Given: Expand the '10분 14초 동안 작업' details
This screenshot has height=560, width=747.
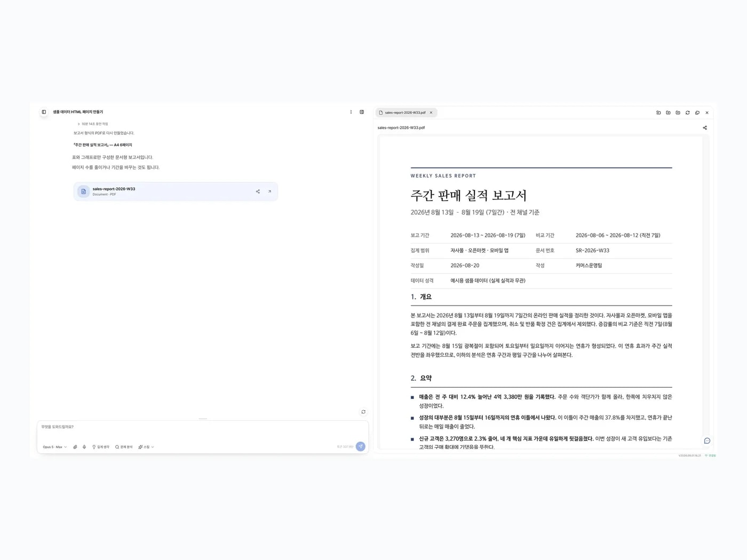Looking at the screenshot, I should [x=93, y=124].
